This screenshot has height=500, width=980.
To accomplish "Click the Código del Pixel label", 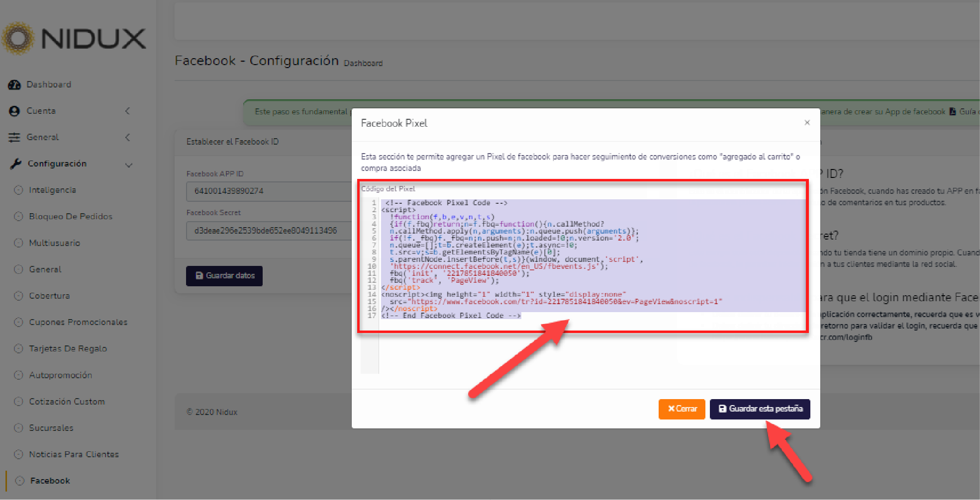I will pyautogui.click(x=388, y=189).
